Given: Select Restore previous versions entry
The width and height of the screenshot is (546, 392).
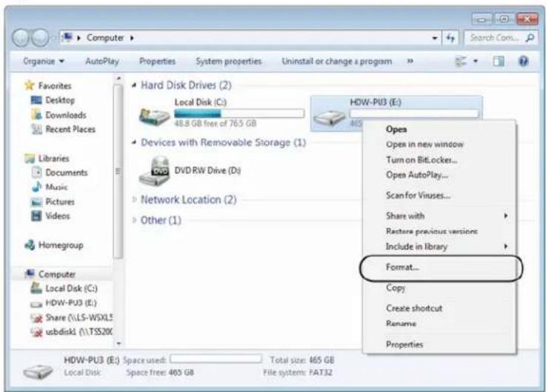Looking at the screenshot, I should click(x=431, y=231).
